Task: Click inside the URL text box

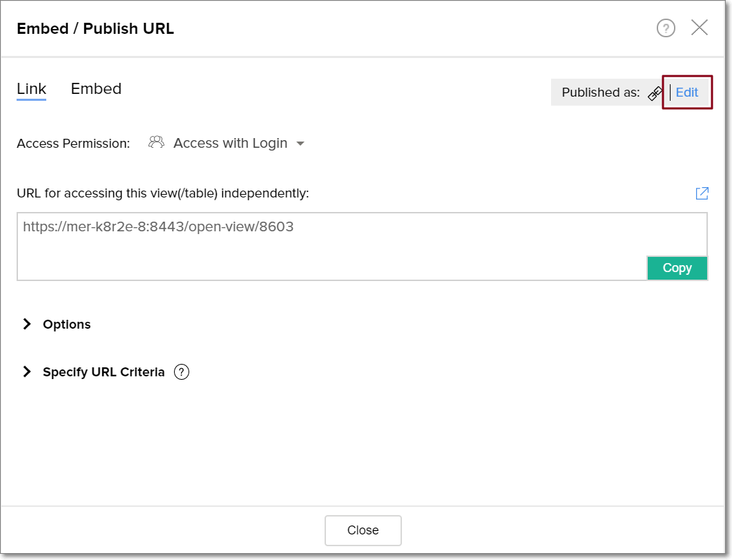Action: [331, 246]
